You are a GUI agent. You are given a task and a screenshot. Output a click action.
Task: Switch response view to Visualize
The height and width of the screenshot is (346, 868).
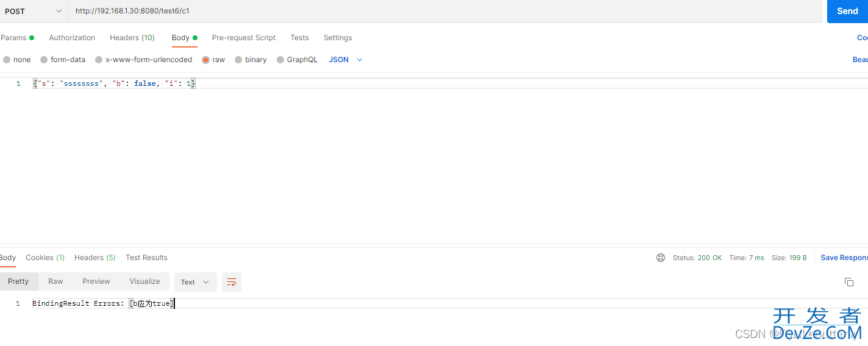(144, 281)
